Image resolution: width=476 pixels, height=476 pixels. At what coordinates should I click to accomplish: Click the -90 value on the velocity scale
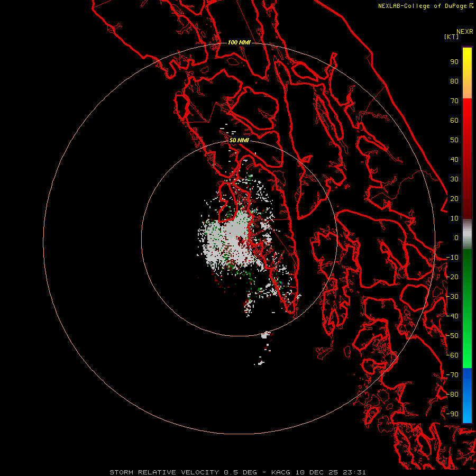452,414
